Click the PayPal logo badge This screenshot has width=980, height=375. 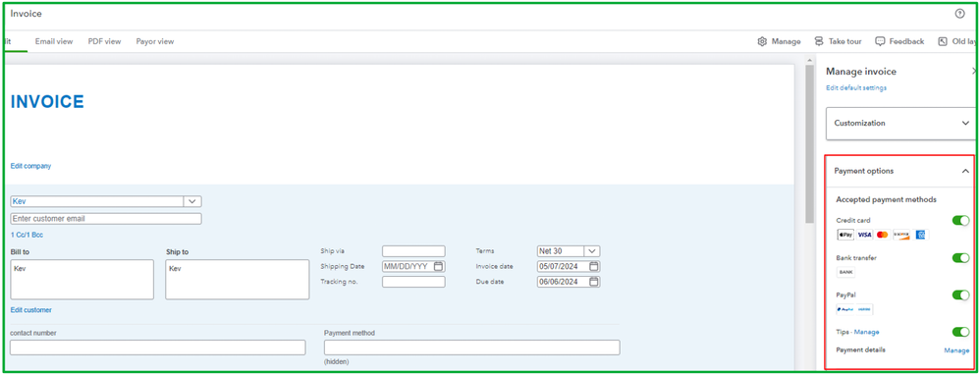click(x=854, y=309)
